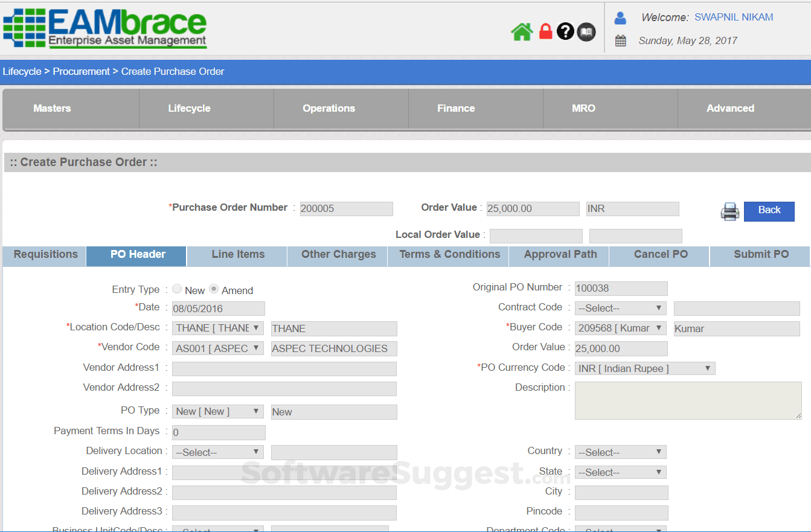Click inside the Description text area
Image resolution: width=811 pixels, height=532 pixels.
click(688, 400)
